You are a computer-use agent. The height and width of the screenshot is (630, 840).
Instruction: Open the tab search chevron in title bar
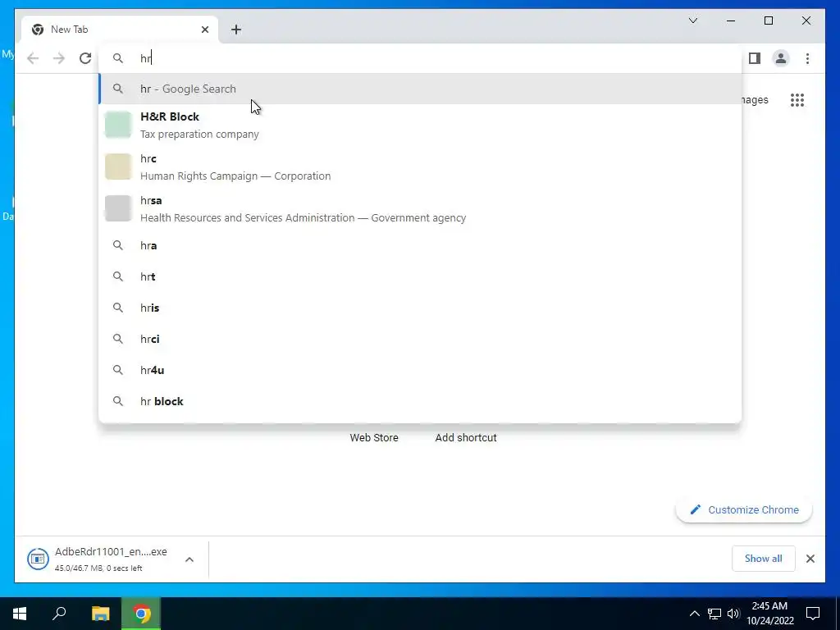[x=692, y=21]
